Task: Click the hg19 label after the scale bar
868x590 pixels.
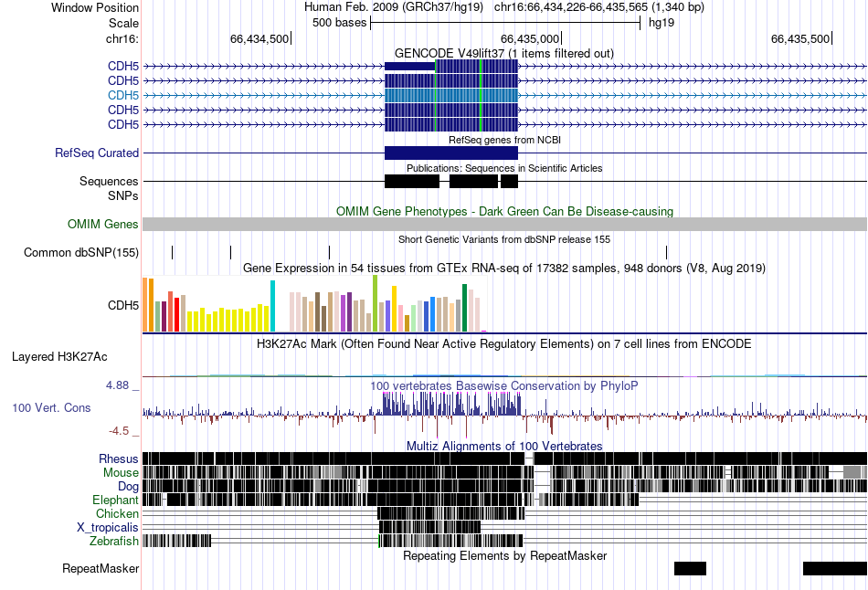Action: 662,23
